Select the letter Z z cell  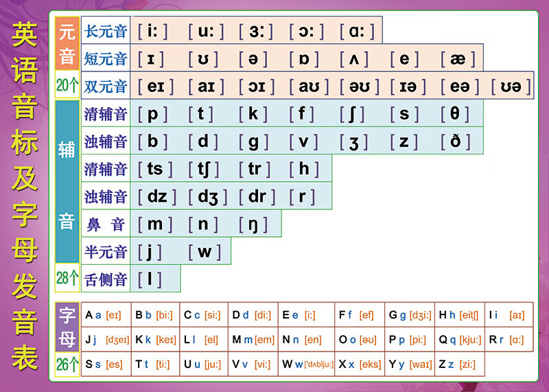(x=460, y=365)
